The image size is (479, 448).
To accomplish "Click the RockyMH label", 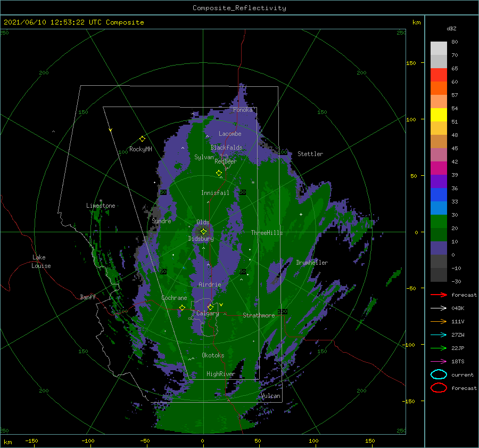I will pyautogui.click(x=141, y=149).
